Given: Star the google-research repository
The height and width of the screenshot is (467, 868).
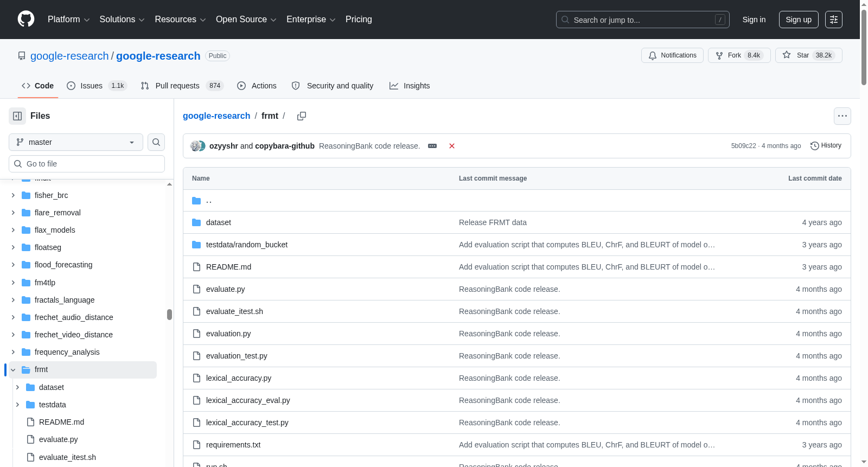Looking at the screenshot, I should [808, 55].
